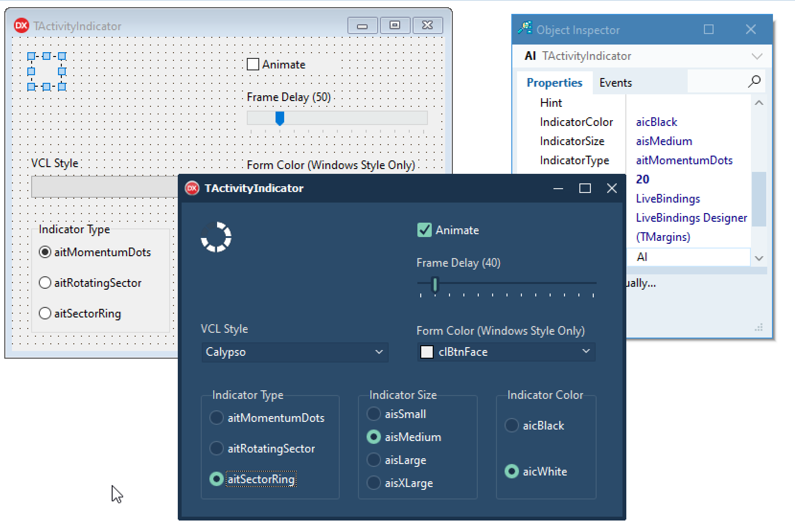Close the designer form TActivityIndicator window
The image size is (795, 532).
click(x=427, y=26)
